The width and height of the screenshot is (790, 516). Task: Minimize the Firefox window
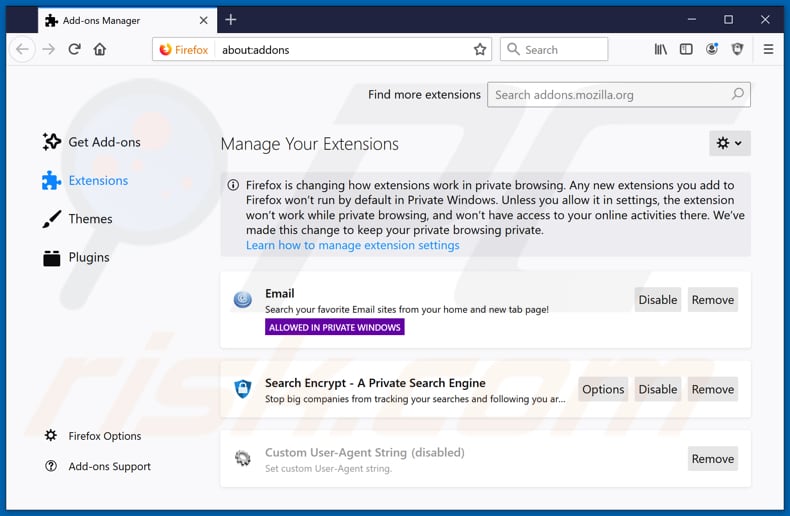[692, 20]
